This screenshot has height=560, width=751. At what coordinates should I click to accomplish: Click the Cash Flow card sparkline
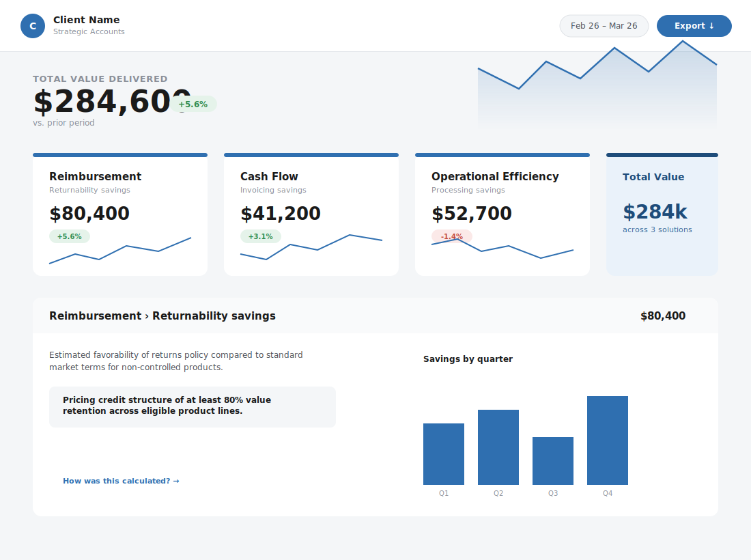coord(311,247)
